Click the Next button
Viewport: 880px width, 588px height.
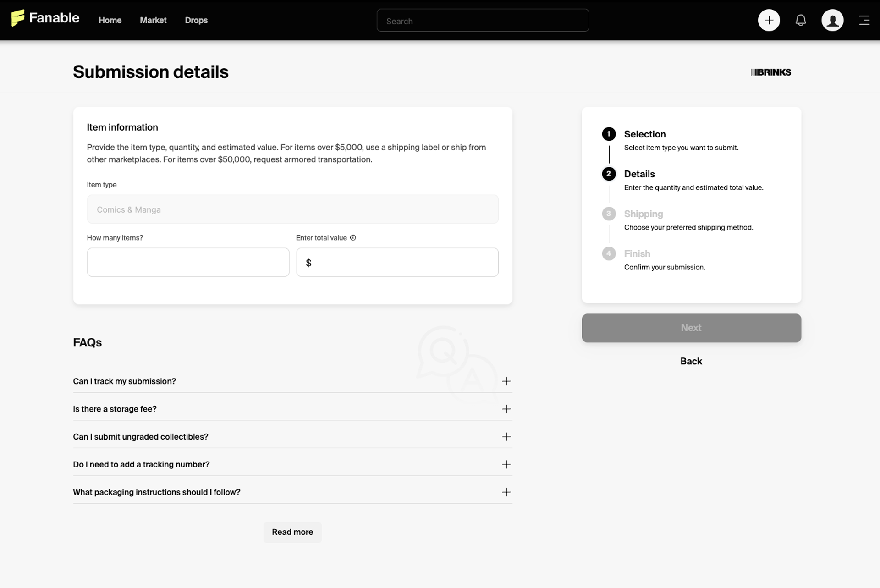coord(691,328)
